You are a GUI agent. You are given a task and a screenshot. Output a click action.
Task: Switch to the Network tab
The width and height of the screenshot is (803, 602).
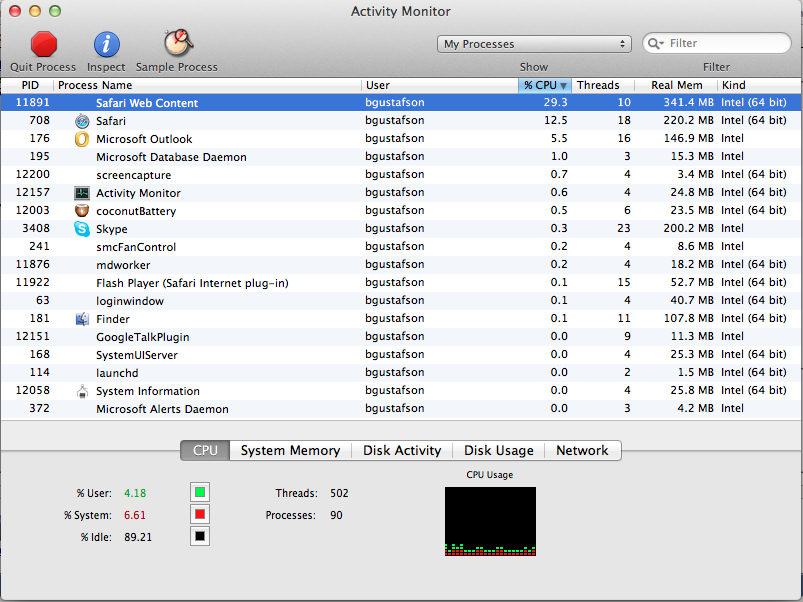(582, 450)
